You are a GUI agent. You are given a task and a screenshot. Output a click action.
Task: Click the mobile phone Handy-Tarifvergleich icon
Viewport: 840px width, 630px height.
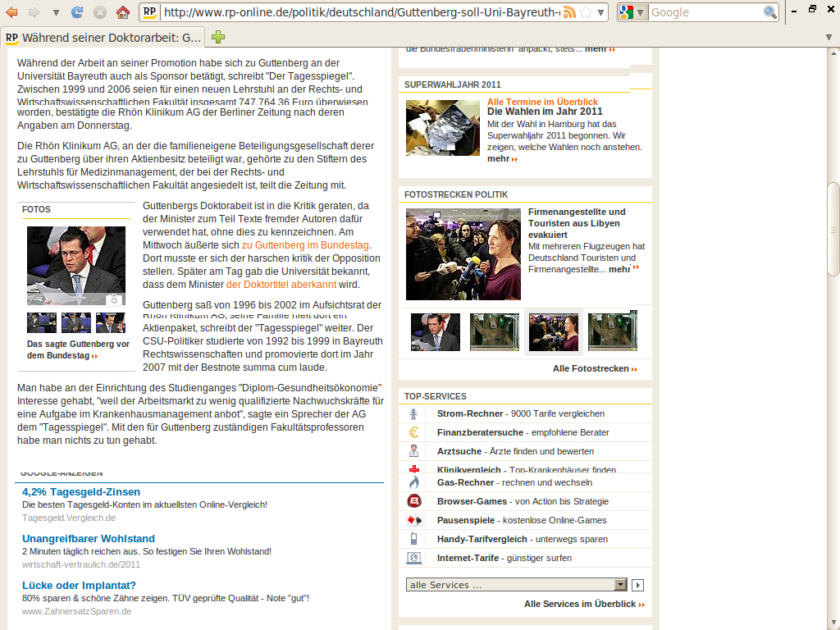(x=413, y=539)
